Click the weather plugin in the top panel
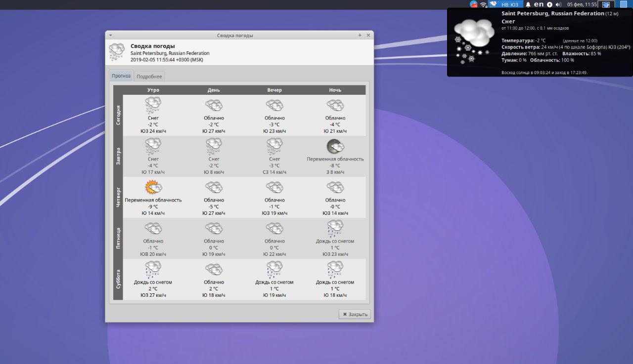 [x=505, y=4]
